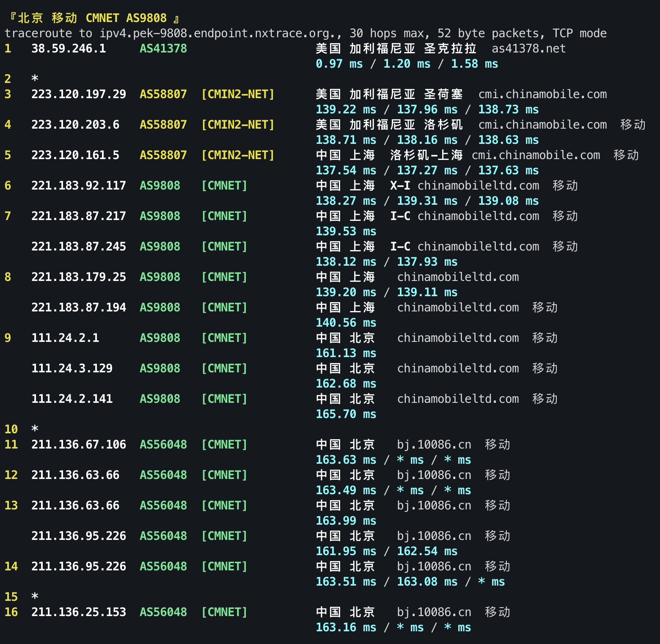This screenshot has height=644, width=660.
Task: Click IP address 211.136.25.153
Action: tap(79, 612)
